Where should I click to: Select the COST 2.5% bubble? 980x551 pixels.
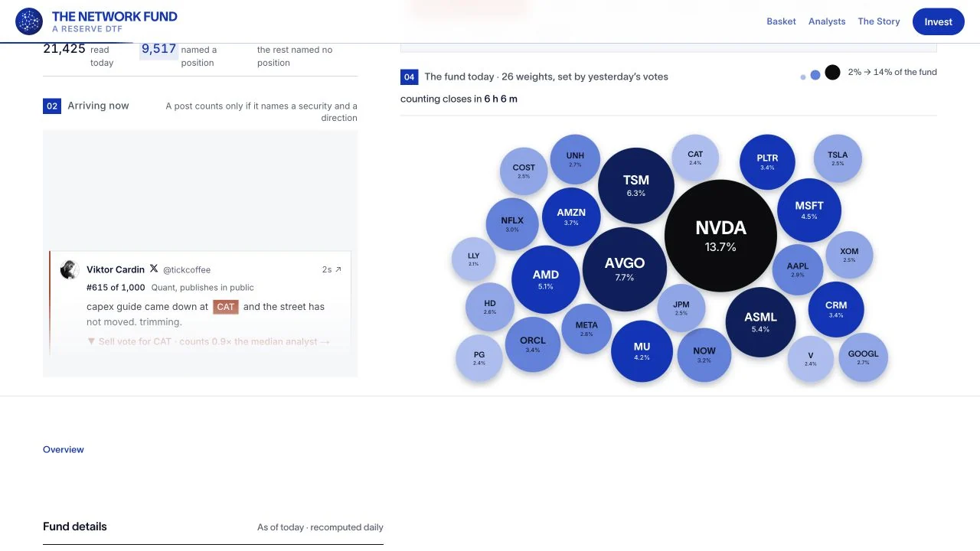pyautogui.click(x=524, y=171)
